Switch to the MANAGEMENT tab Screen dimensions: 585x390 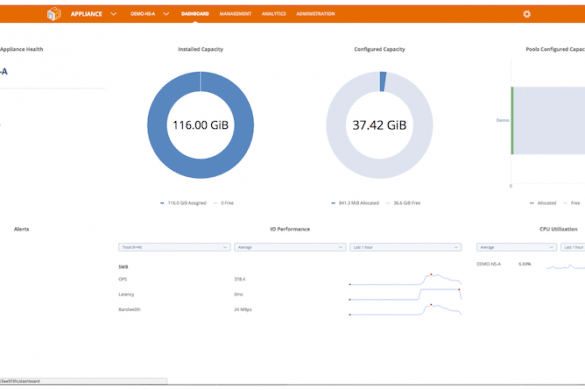(235, 14)
